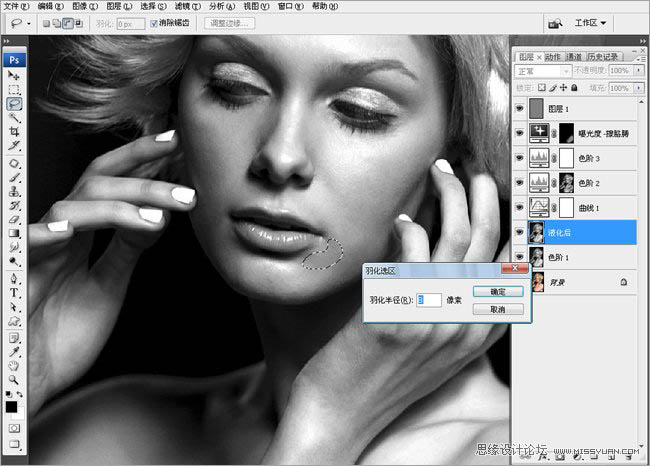The width and height of the screenshot is (650, 466).
Task: Open the 工作区 workspace dropdown
Action: click(591, 22)
